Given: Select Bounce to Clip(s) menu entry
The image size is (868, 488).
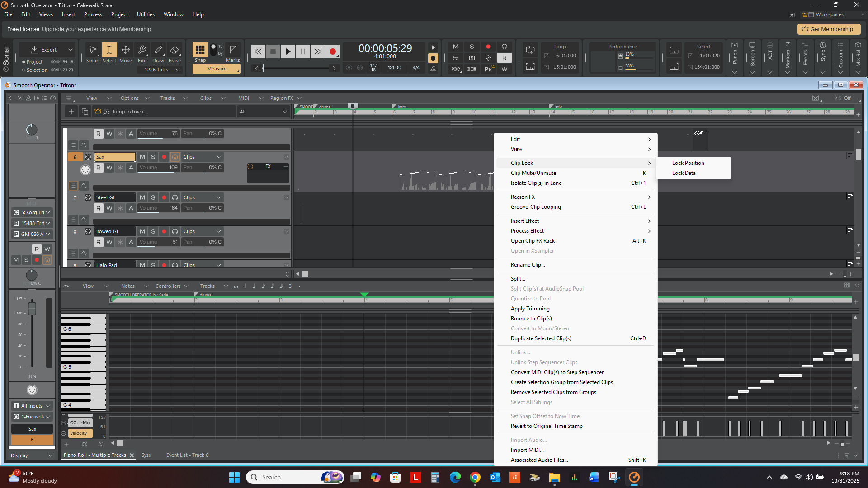Looking at the screenshot, I should coord(531,319).
